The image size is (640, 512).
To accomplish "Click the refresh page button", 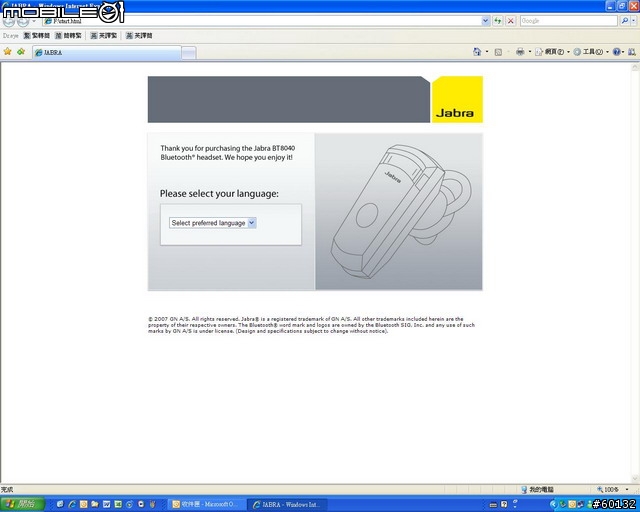I will tap(498, 21).
